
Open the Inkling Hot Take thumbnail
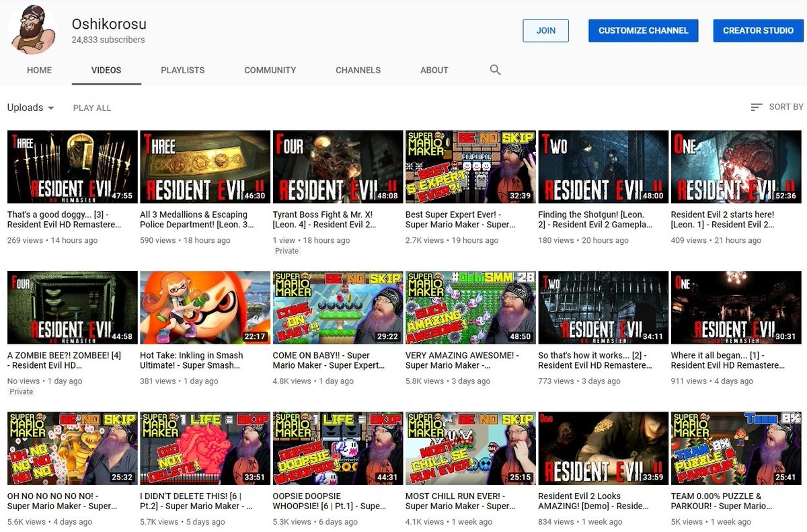[x=205, y=307]
